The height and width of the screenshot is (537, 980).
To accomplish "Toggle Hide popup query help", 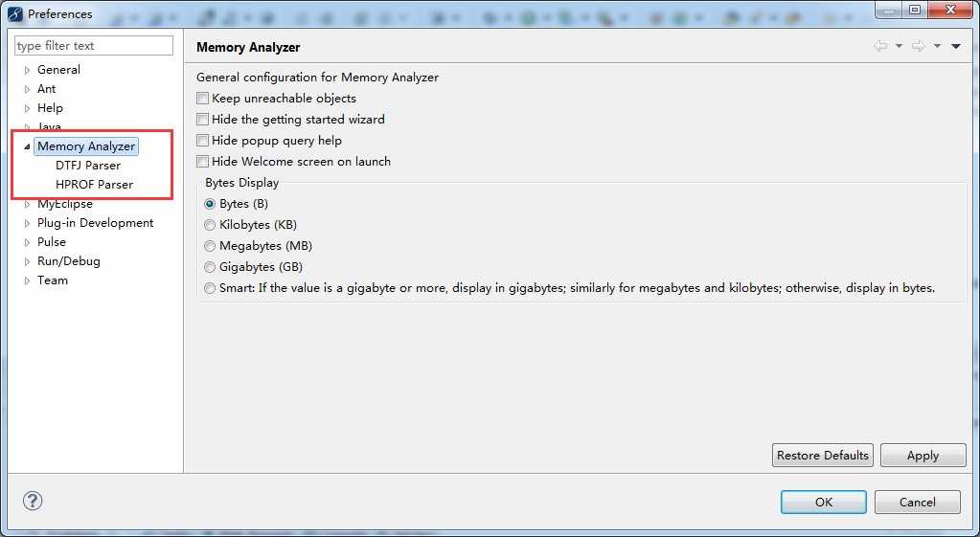I will (x=202, y=141).
